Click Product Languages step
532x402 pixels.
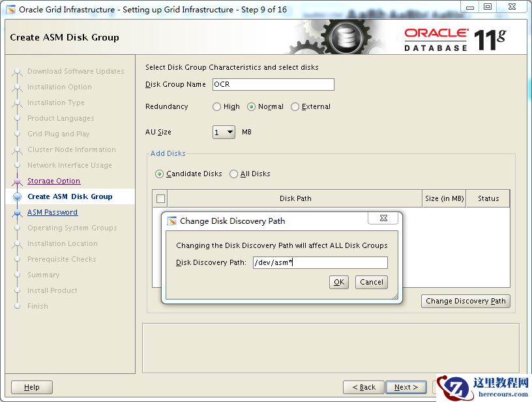click(x=61, y=118)
